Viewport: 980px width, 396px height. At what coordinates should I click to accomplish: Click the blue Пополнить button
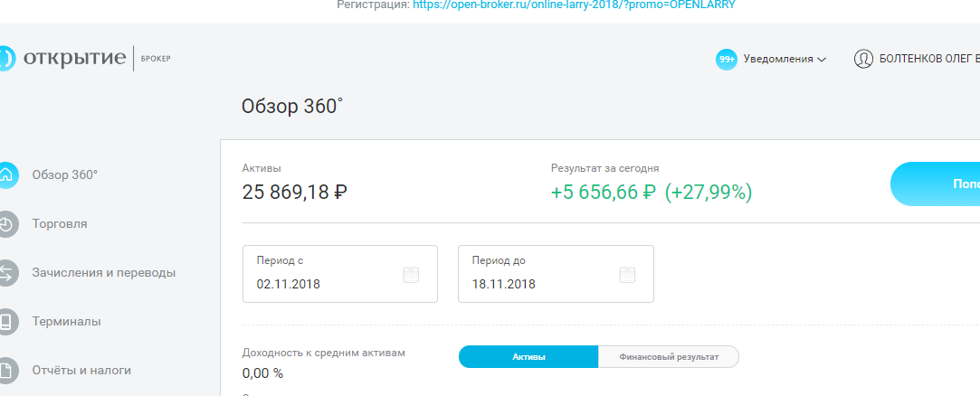(941, 184)
